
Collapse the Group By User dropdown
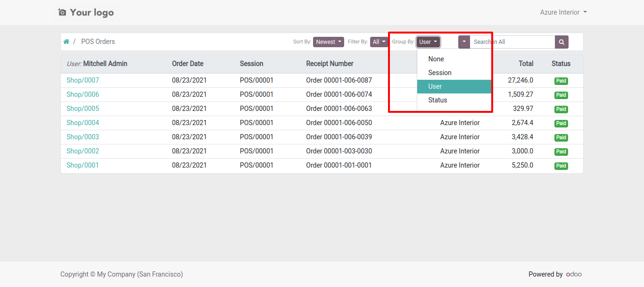point(429,42)
